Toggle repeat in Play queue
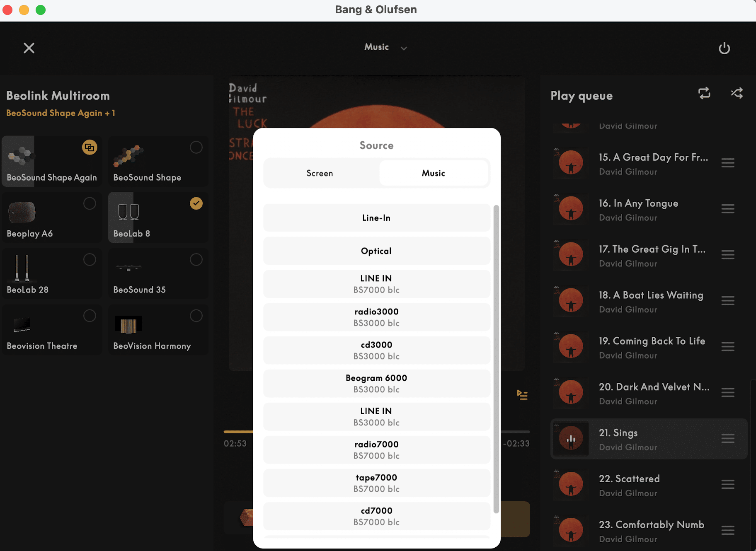 704,93
